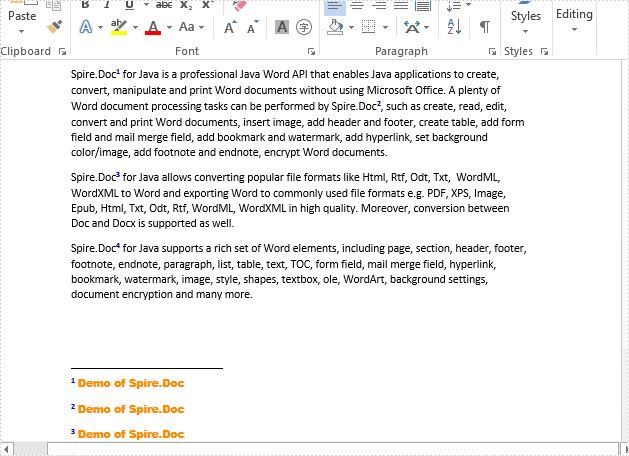
Task: Justify the text with Justify icon
Action: point(401,5)
